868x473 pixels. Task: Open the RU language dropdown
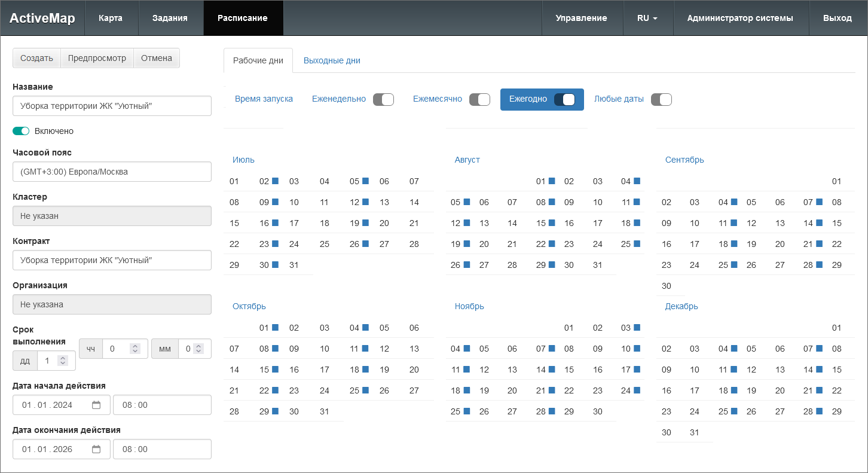[647, 18]
